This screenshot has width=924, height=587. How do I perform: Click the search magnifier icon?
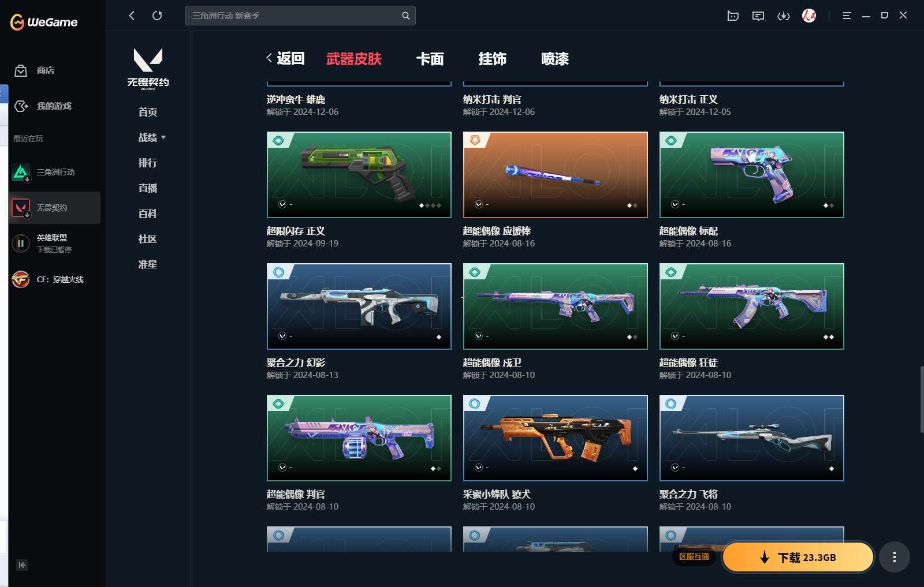click(x=405, y=16)
